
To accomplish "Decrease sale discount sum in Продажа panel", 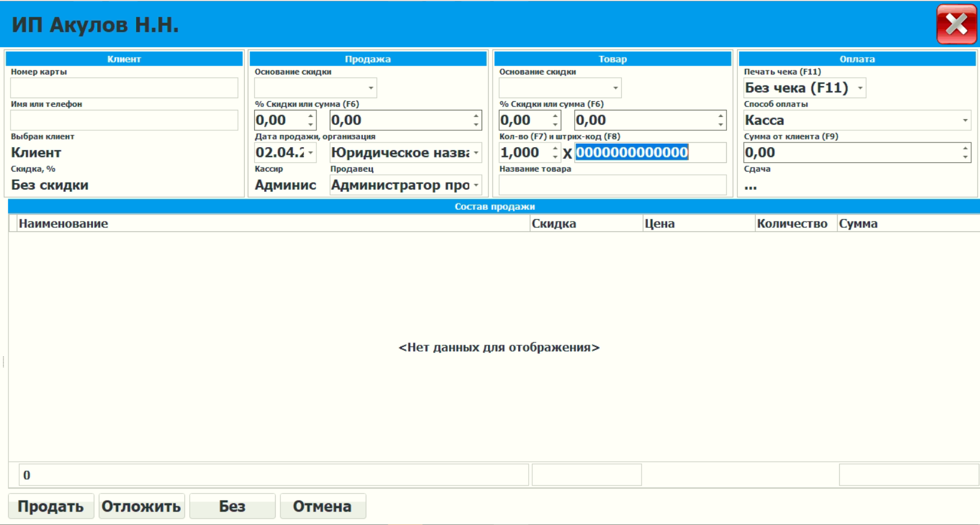I will click(x=476, y=125).
